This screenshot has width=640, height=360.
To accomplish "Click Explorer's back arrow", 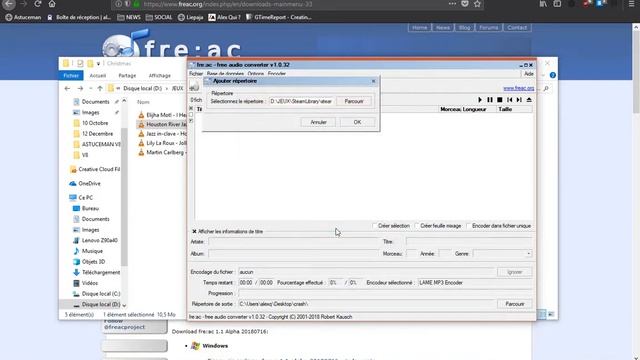I will coord(68,89).
